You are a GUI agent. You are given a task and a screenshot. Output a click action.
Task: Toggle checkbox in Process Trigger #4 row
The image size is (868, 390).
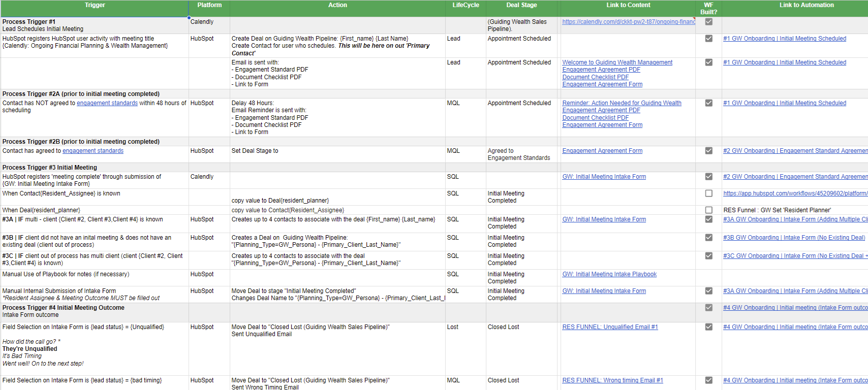tap(708, 308)
